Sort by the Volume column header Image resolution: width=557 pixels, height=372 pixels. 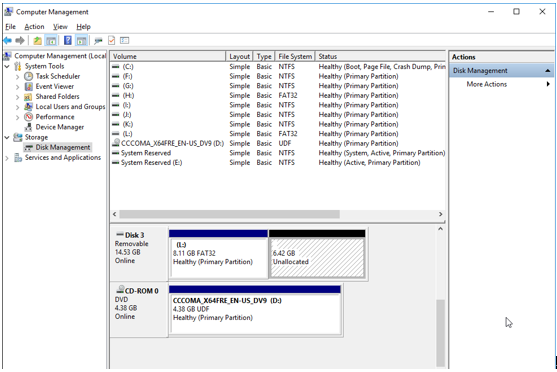coord(168,56)
